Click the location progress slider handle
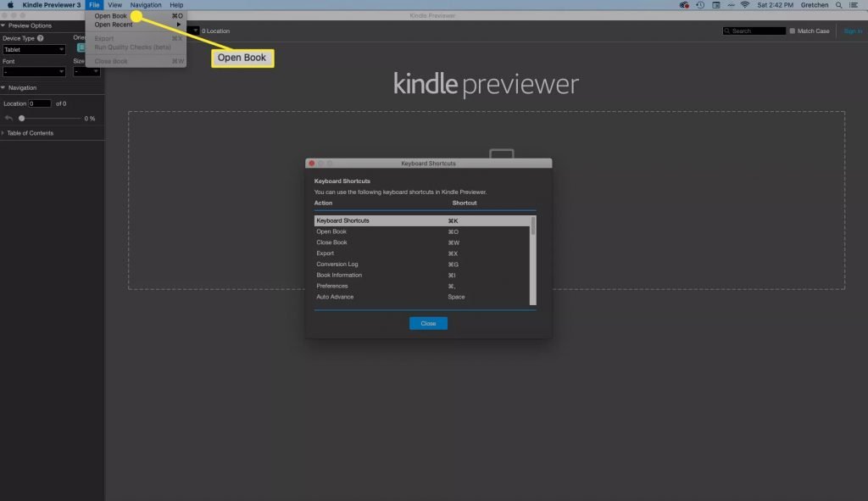 click(x=21, y=118)
